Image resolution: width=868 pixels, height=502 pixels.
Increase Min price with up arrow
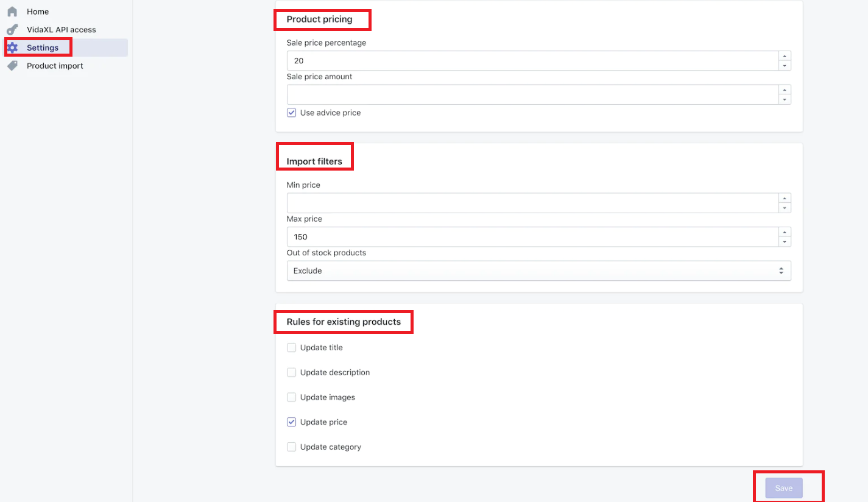[x=785, y=198]
